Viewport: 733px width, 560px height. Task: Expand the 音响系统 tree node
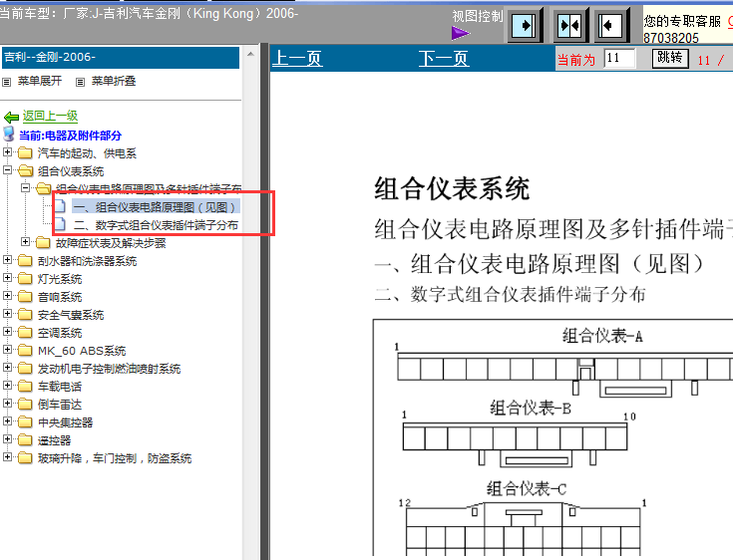click(x=8, y=295)
